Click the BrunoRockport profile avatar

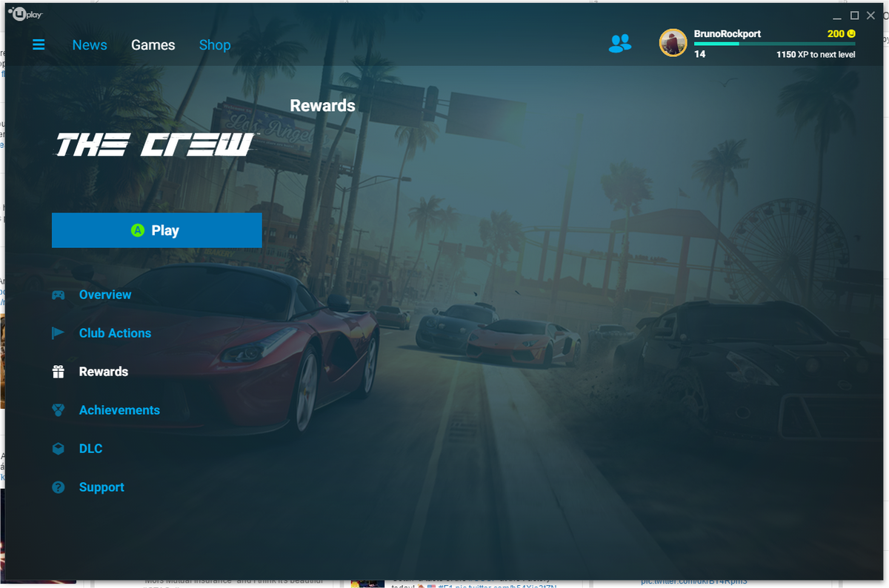pos(673,43)
